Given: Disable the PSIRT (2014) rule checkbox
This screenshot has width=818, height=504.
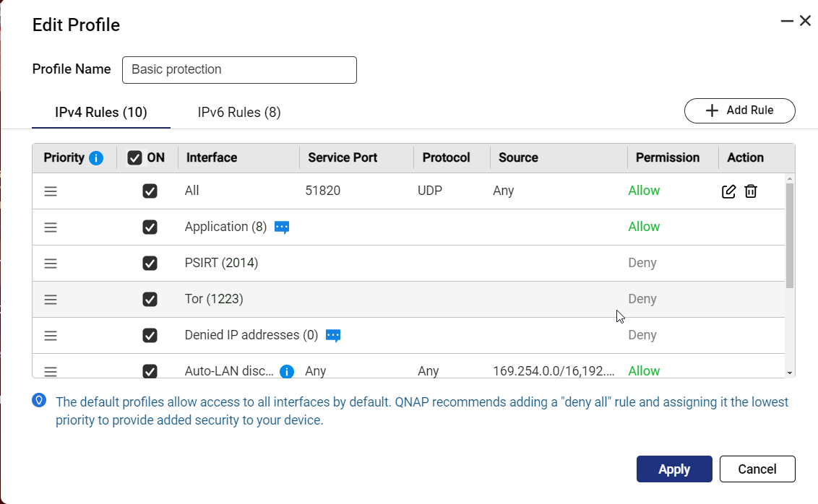Looking at the screenshot, I should coord(150,264).
